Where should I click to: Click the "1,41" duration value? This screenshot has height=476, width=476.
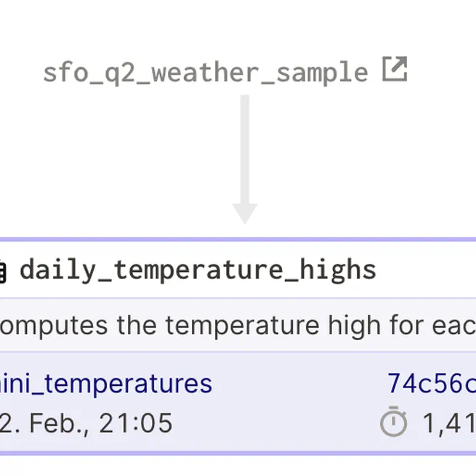[448, 422]
